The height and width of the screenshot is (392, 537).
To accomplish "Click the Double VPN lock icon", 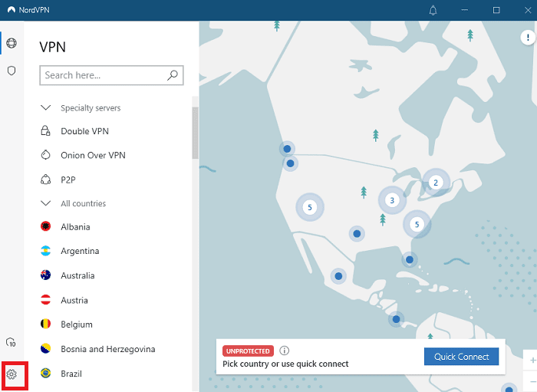I will tap(45, 131).
